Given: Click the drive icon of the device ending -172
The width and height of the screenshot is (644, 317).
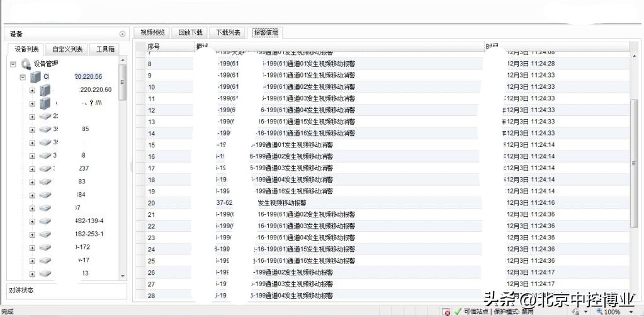Looking at the screenshot, I should point(45,248).
